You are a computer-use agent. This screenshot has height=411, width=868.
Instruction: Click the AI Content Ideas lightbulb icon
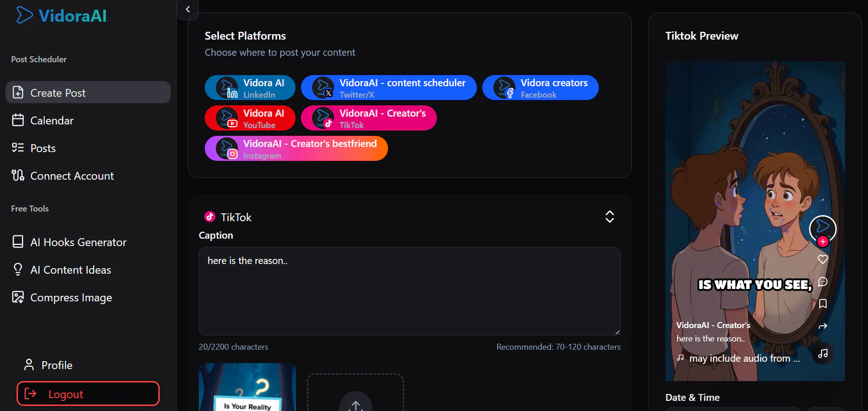point(18,270)
